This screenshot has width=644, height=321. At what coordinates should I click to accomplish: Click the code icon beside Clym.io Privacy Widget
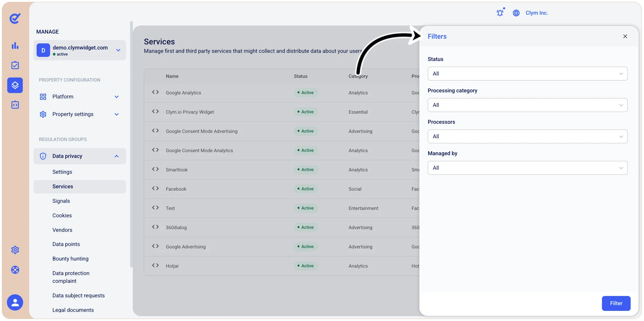[155, 112]
